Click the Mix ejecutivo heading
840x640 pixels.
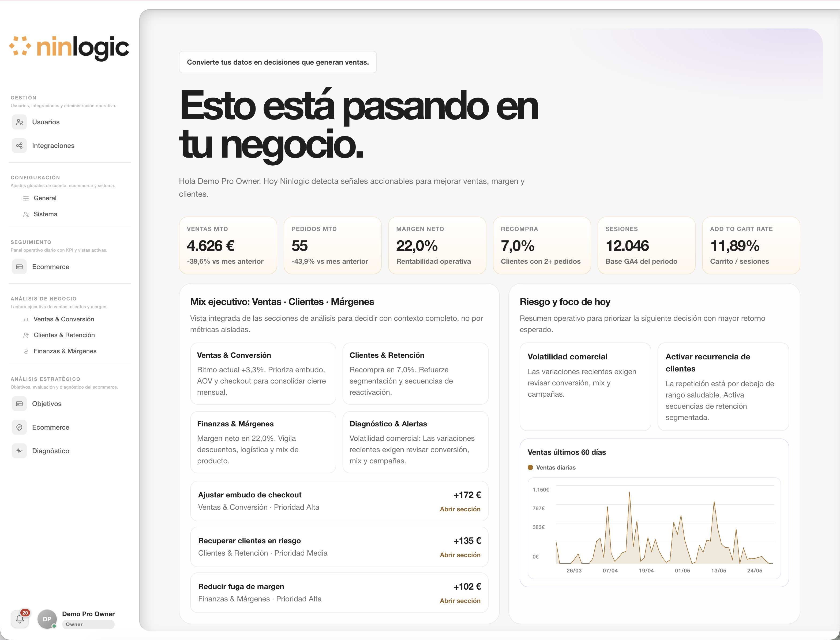282,302
